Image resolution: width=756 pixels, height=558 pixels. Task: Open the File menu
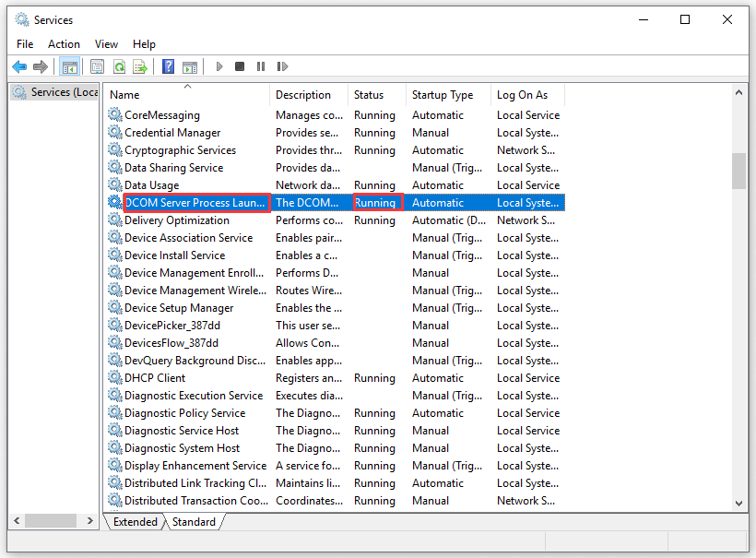(25, 44)
